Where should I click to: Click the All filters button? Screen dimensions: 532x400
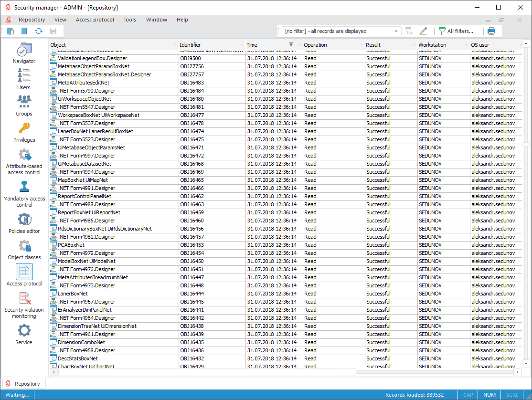click(456, 31)
